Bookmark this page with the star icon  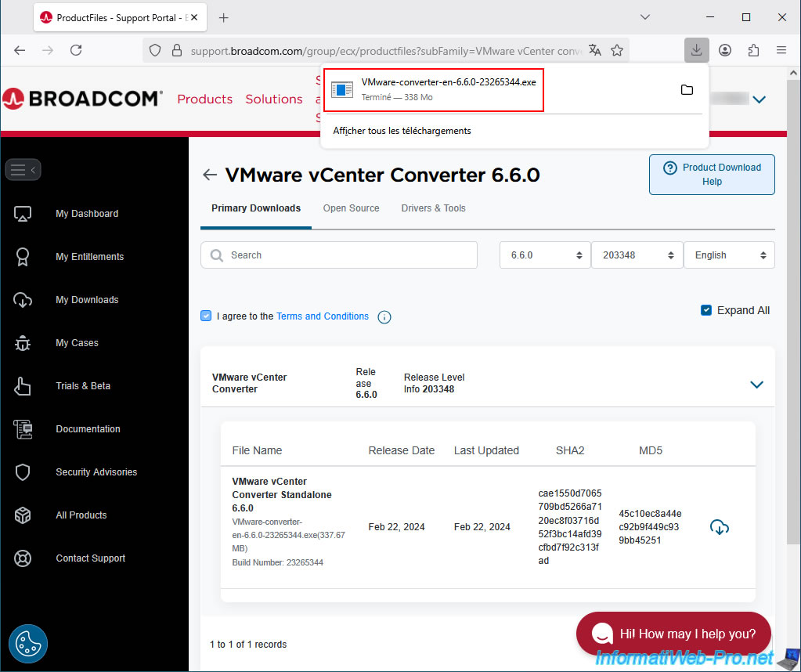(x=617, y=50)
